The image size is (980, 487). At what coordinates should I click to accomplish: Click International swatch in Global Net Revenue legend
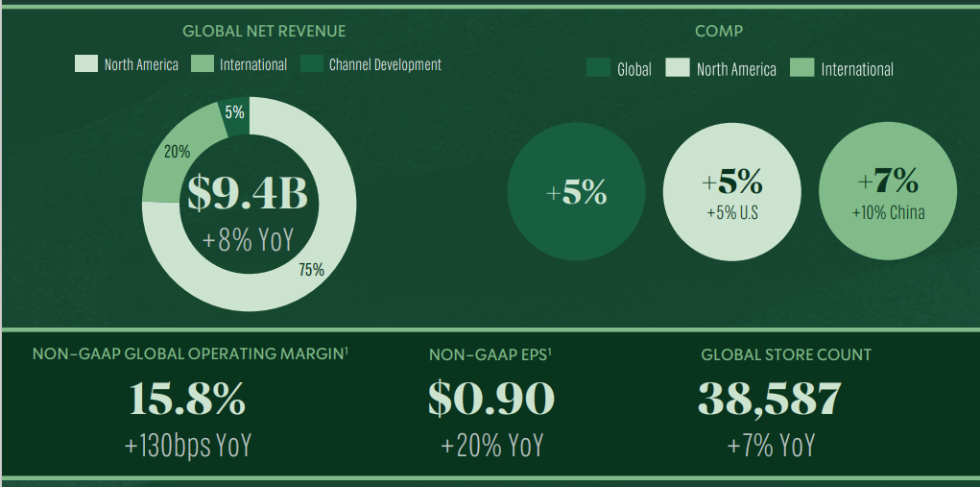201,64
